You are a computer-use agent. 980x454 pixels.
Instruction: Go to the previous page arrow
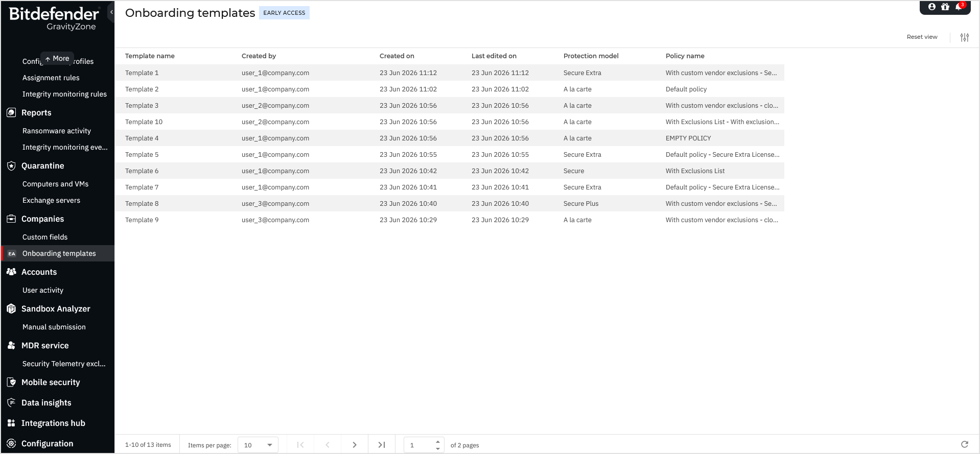click(x=328, y=445)
